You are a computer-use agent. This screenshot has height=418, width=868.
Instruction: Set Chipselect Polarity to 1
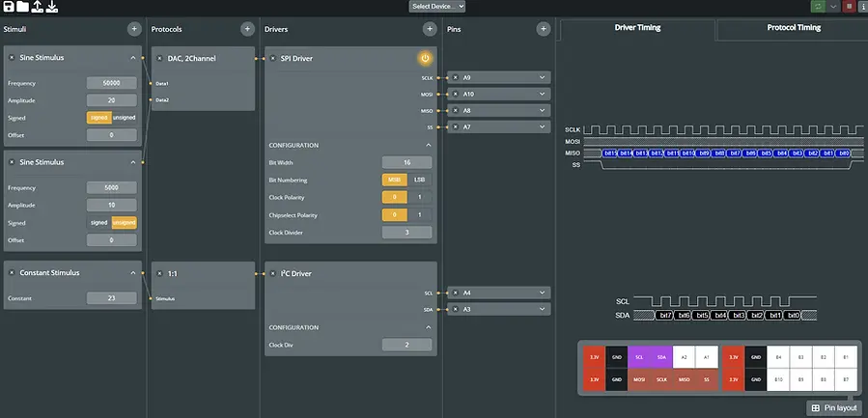[420, 215]
